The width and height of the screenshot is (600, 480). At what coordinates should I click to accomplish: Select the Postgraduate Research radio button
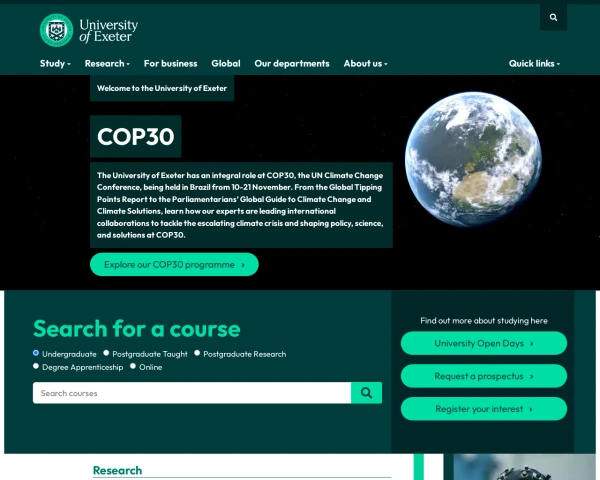click(x=197, y=353)
